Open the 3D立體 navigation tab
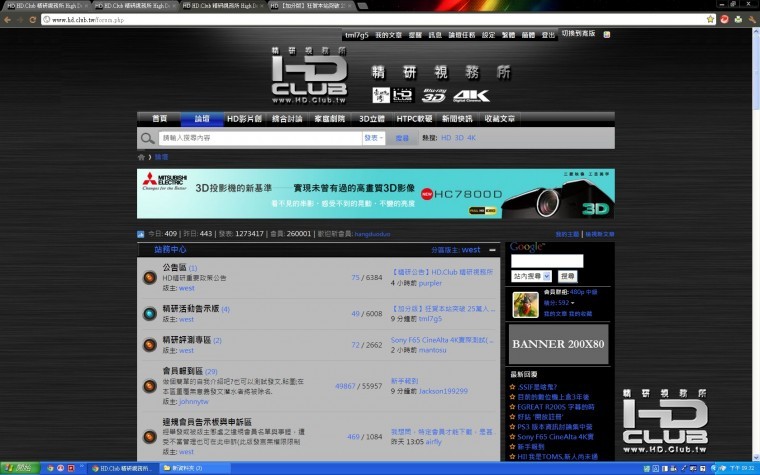This screenshot has height=475, width=760. click(372, 119)
